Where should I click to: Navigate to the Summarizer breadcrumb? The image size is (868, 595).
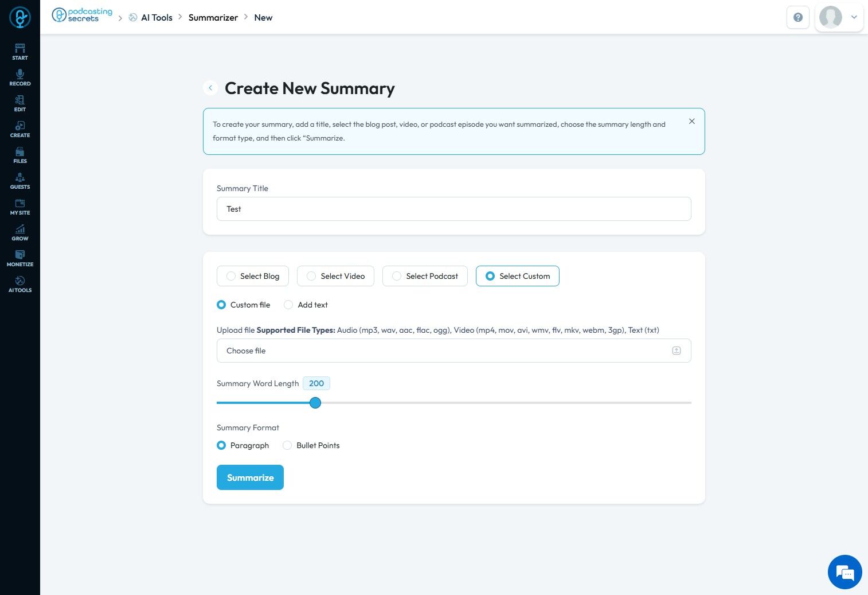coord(213,18)
